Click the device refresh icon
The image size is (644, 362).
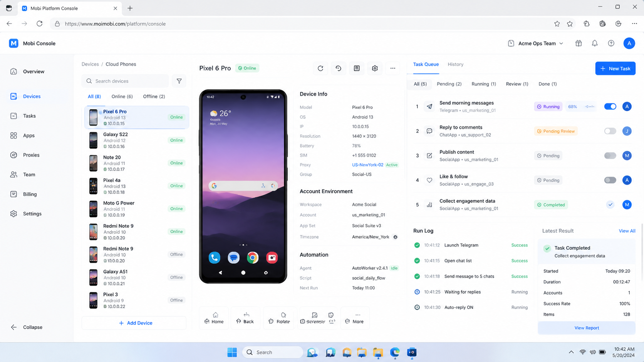[320, 68]
